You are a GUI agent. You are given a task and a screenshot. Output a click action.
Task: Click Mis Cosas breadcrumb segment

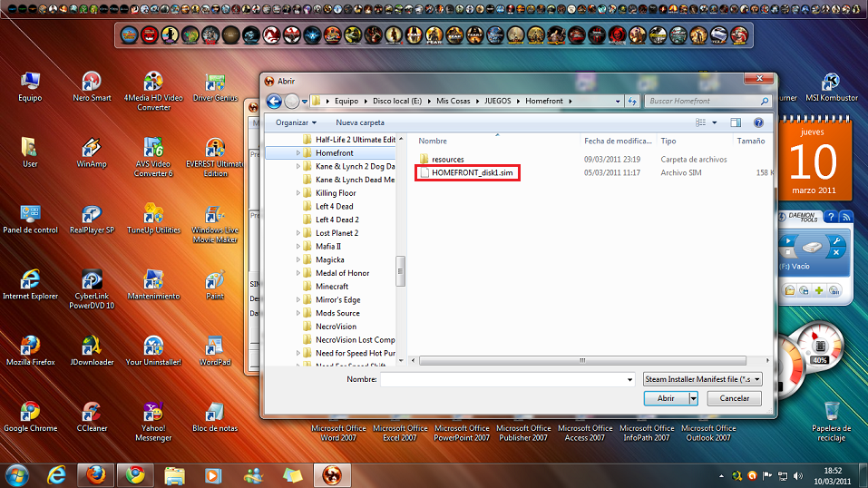[x=453, y=101]
